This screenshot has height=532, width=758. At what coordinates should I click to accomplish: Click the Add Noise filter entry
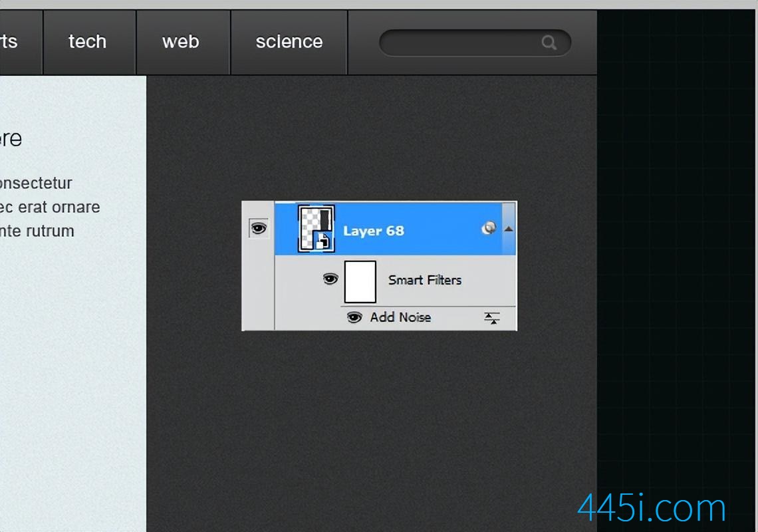click(400, 317)
